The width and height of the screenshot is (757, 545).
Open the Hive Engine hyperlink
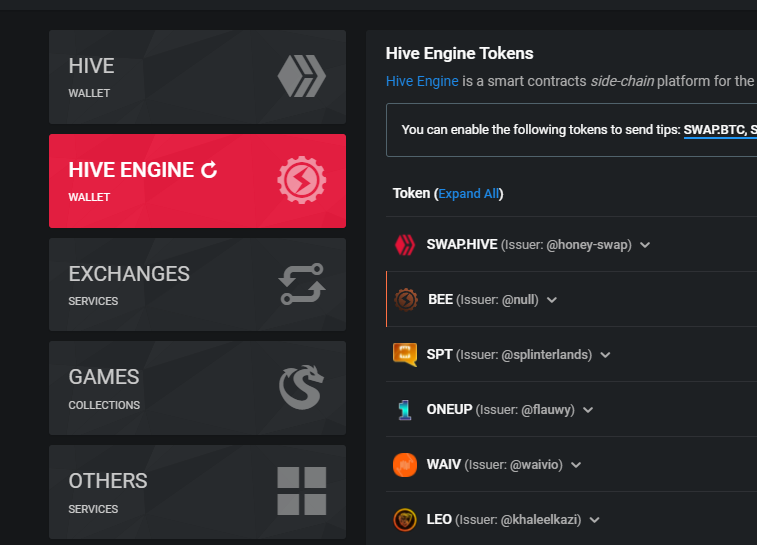(422, 81)
